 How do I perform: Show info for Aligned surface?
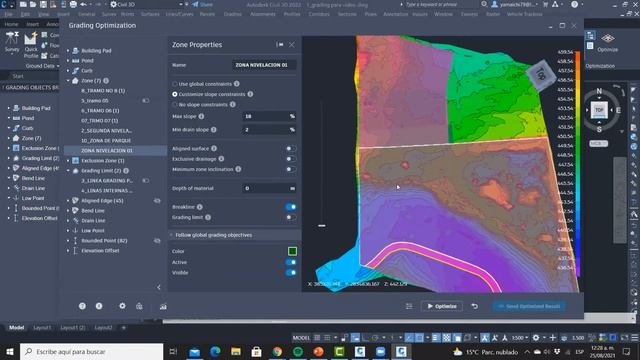[x=214, y=149]
